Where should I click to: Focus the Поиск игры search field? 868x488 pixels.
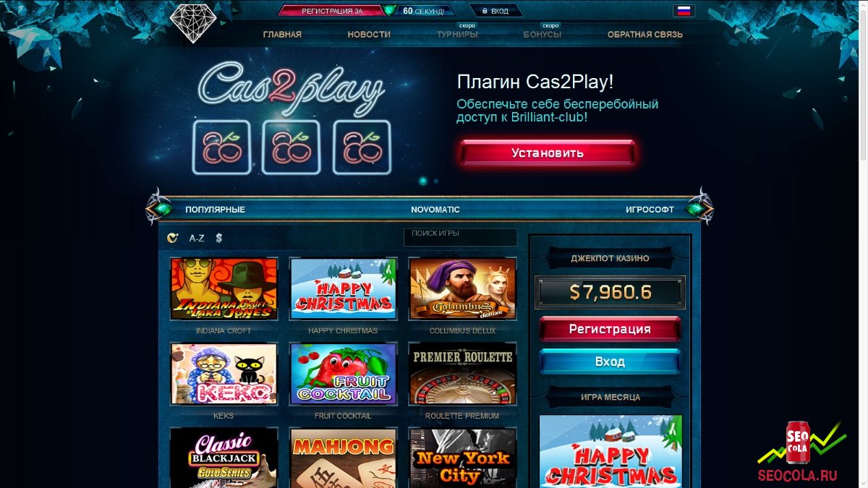(461, 237)
